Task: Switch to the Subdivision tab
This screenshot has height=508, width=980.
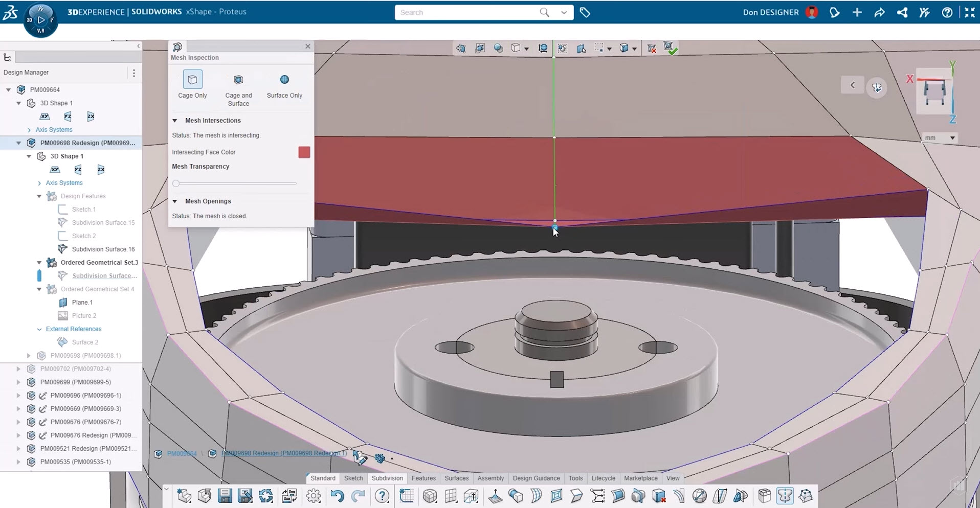Action: click(387, 478)
